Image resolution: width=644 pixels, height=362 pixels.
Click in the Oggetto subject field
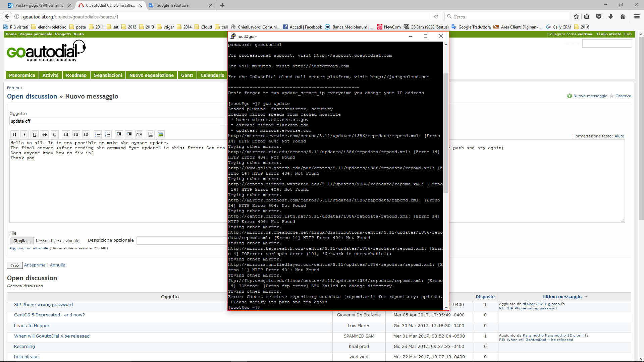[x=118, y=121]
